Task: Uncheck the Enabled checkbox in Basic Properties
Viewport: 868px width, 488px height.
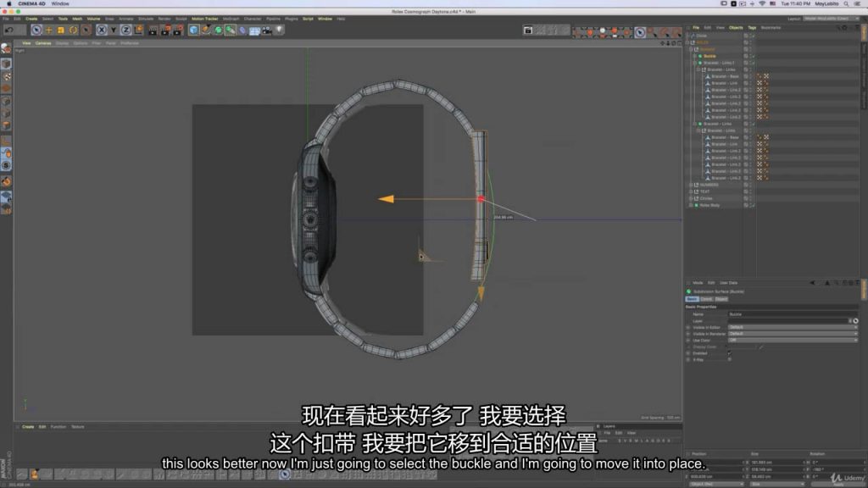Action: [729, 353]
